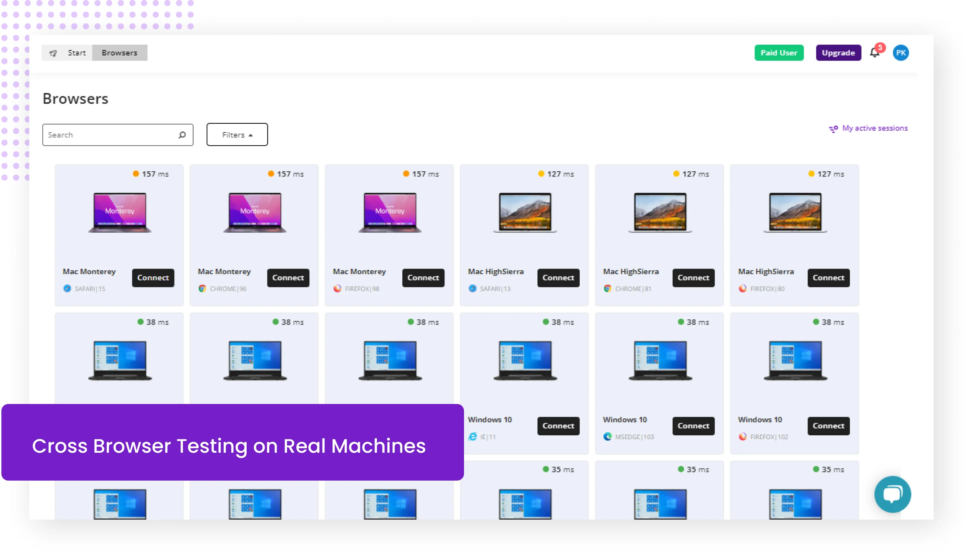This screenshot has width=974, height=560.
Task: Click the Upgrade button
Action: point(838,53)
